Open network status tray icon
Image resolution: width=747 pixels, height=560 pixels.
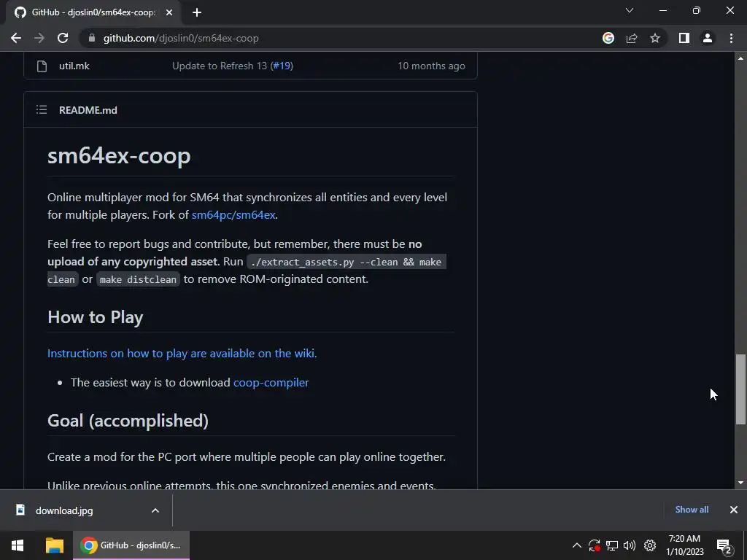click(x=612, y=545)
